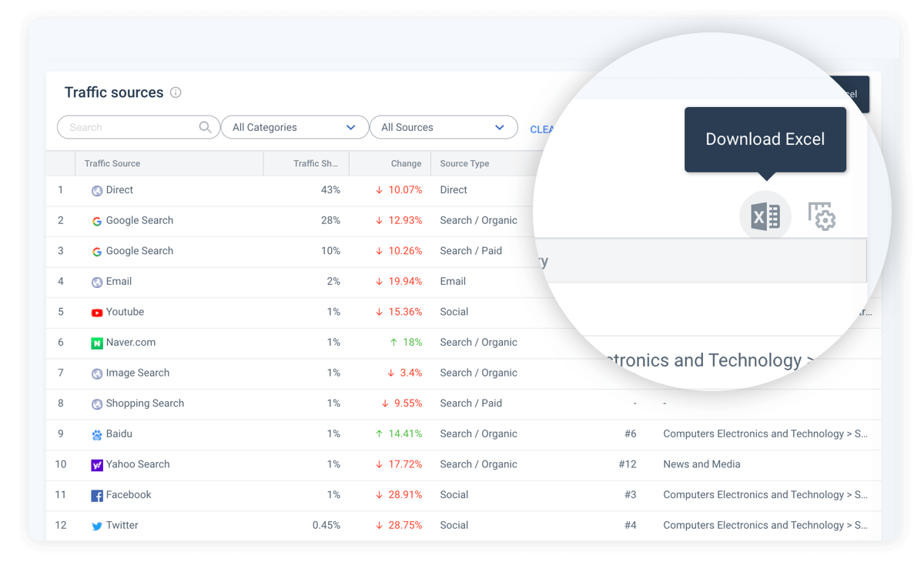
Task: Click the Twitter icon in row 12
Action: pos(97,525)
